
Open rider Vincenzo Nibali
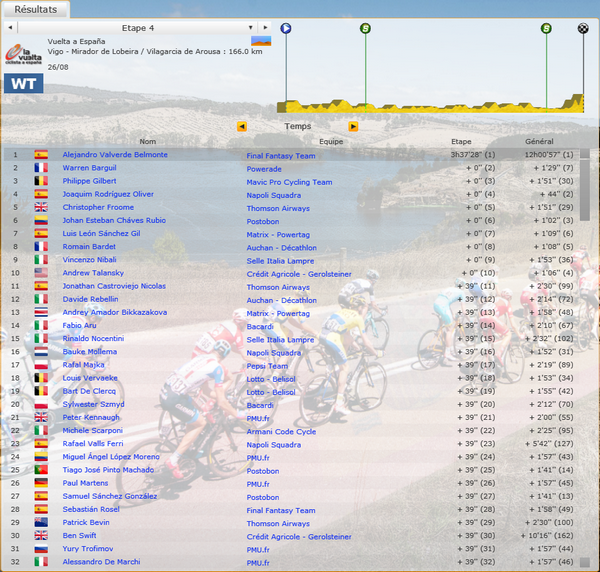pyautogui.click(x=90, y=259)
